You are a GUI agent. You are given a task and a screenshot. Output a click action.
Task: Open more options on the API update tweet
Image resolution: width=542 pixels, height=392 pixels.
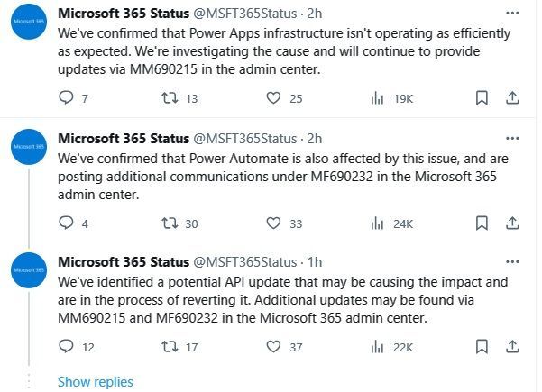[x=512, y=262]
